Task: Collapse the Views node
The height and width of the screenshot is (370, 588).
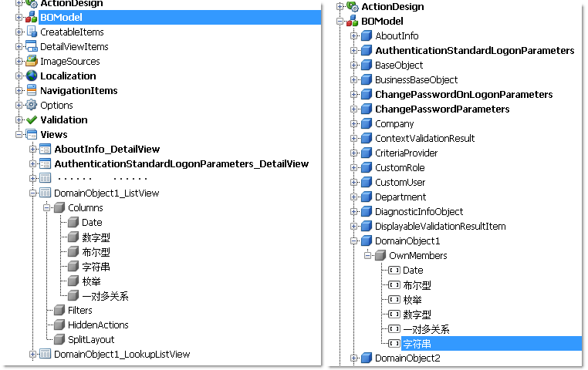Action: (19, 134)
